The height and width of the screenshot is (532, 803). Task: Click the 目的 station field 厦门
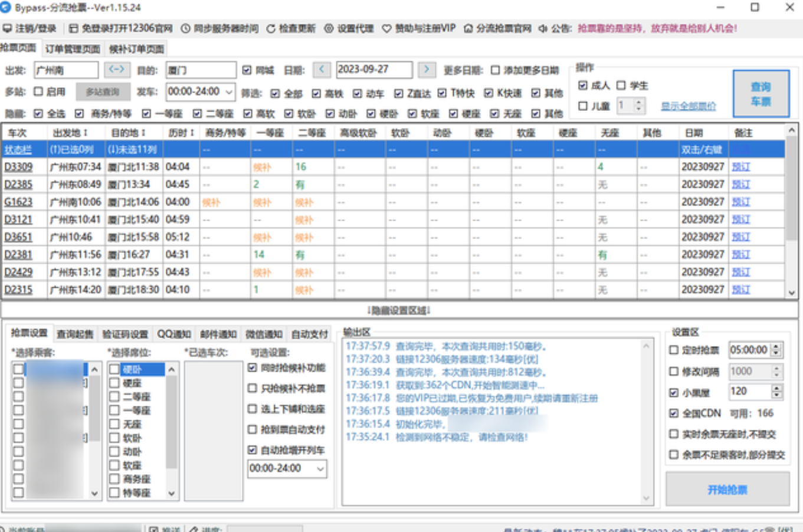coord(201,70)
